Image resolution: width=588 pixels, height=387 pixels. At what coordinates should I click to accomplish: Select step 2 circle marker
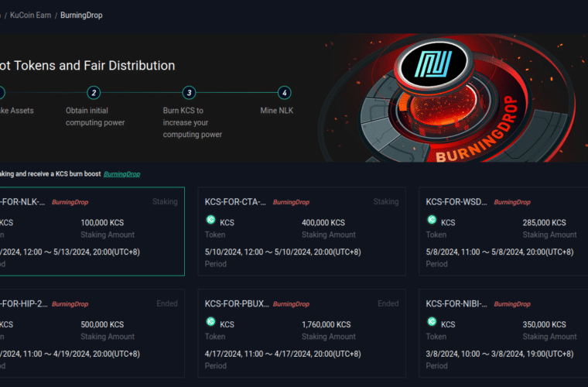(x=94, y=93)
